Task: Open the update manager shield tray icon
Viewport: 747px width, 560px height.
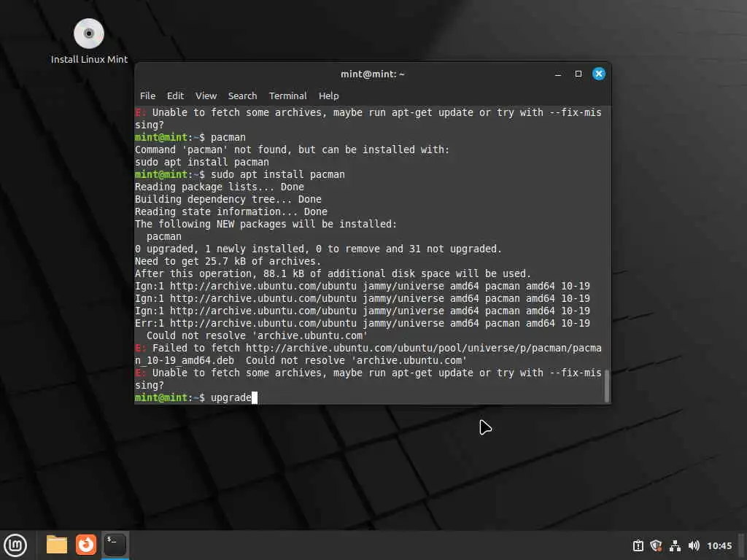Action: click(x=656, y=545)
